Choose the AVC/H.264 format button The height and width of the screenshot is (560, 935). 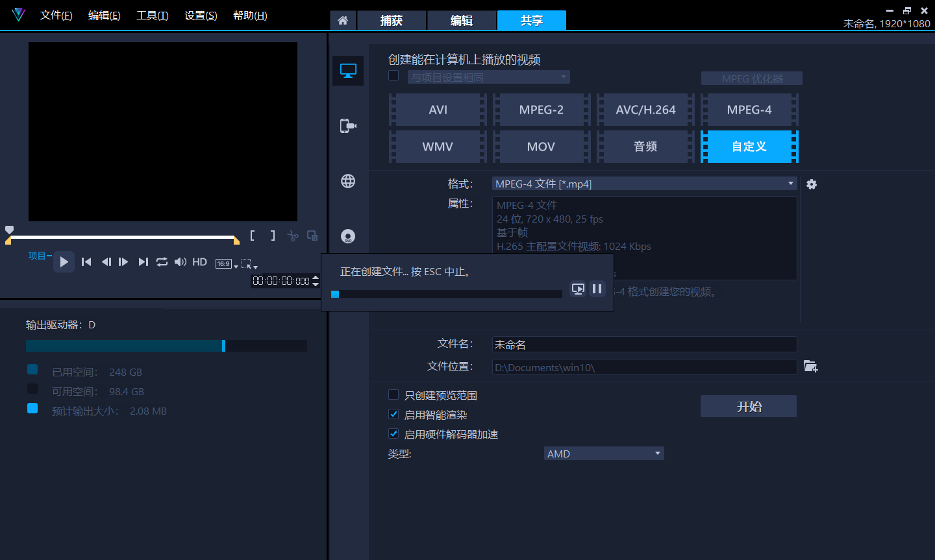pyautogui.click(x=645, y=110)
